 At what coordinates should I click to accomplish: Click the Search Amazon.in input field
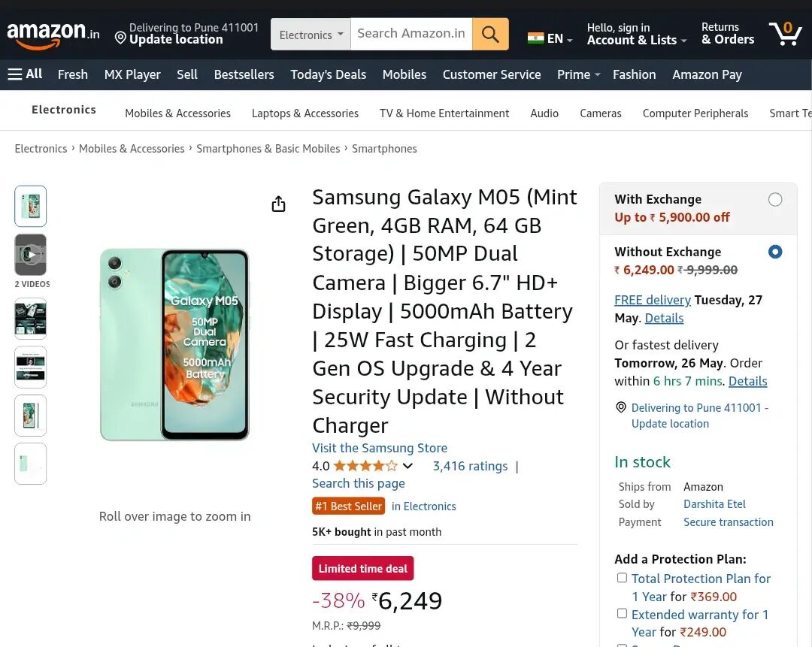click(411, 34)
